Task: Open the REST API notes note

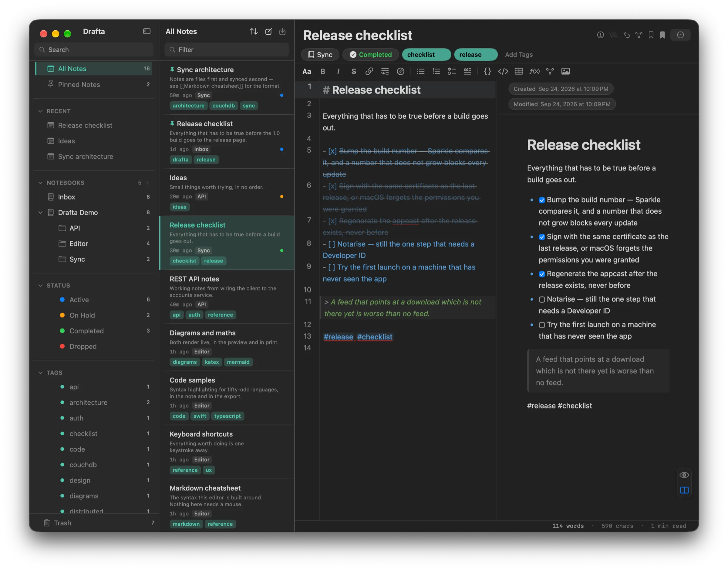Action: pyautogui.click(x=227, y=297)
